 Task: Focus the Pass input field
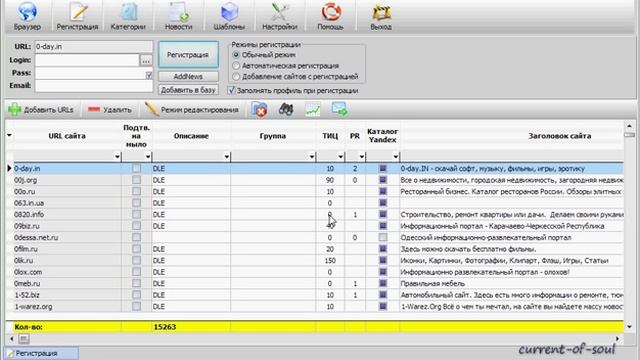pos(90,73)
